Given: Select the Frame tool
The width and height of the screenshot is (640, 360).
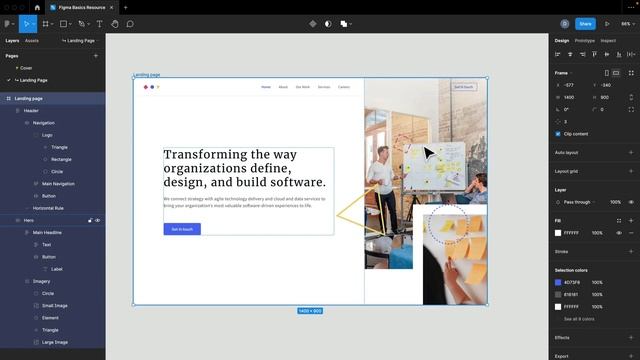Looking at the screenshot, I should point(45,24).
